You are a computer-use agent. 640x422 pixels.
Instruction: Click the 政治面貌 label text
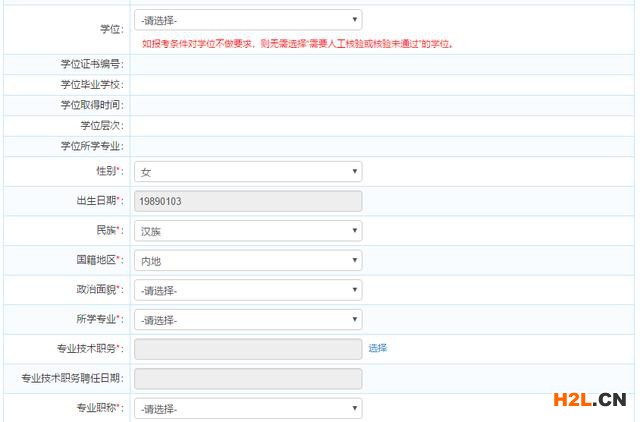pyautogui.click(x=95, y=290)
